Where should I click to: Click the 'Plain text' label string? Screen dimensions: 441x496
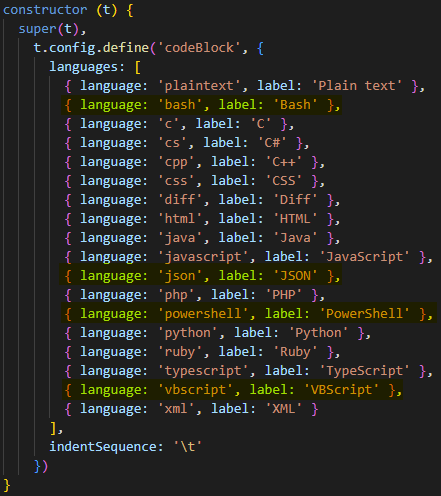(357, 86)
